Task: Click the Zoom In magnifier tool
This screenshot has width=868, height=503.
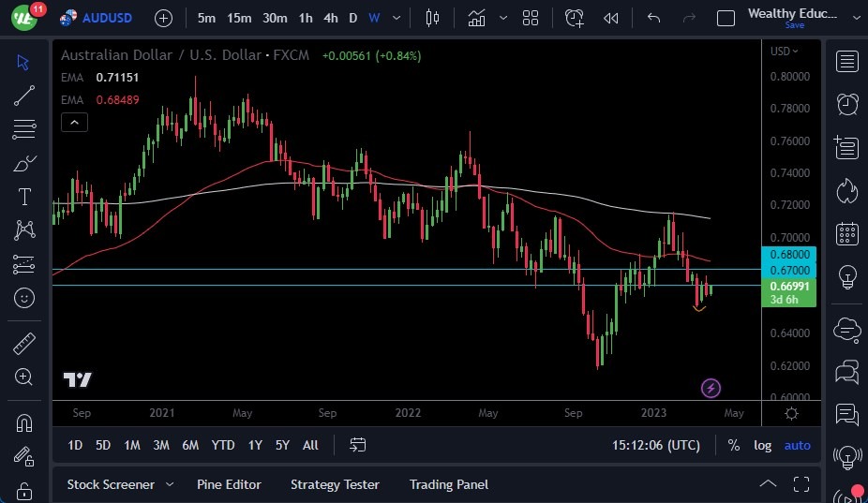Action: click(24, 377)
